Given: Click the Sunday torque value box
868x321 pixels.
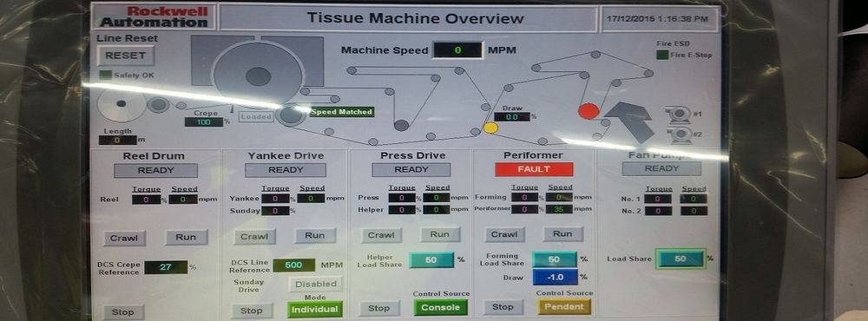Looking at the screenshot, I should point(275,211).
